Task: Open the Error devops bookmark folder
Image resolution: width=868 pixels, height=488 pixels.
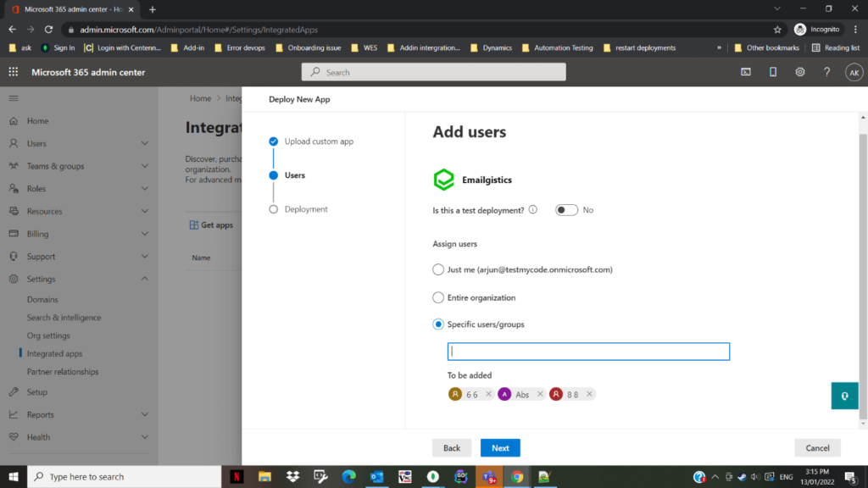Action: [x=240, y=47]
